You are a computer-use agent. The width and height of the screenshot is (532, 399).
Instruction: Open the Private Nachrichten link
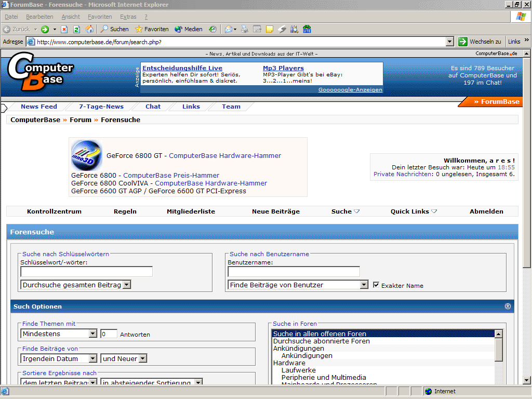(x=403, y=174)
